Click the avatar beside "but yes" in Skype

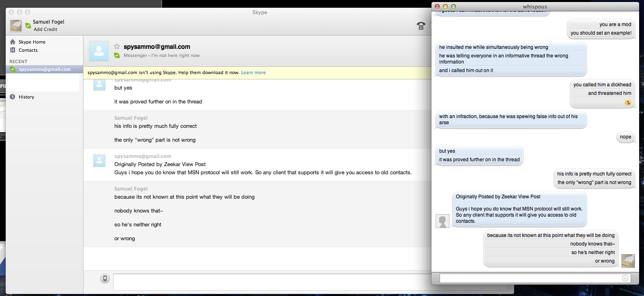[x=99, y=84]
